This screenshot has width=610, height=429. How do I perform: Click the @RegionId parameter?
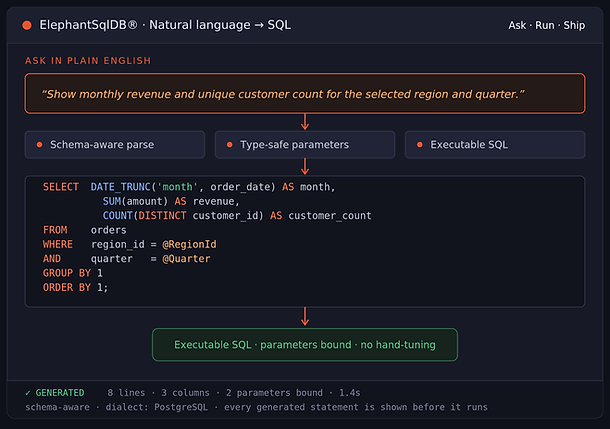[x=189, y=245]
